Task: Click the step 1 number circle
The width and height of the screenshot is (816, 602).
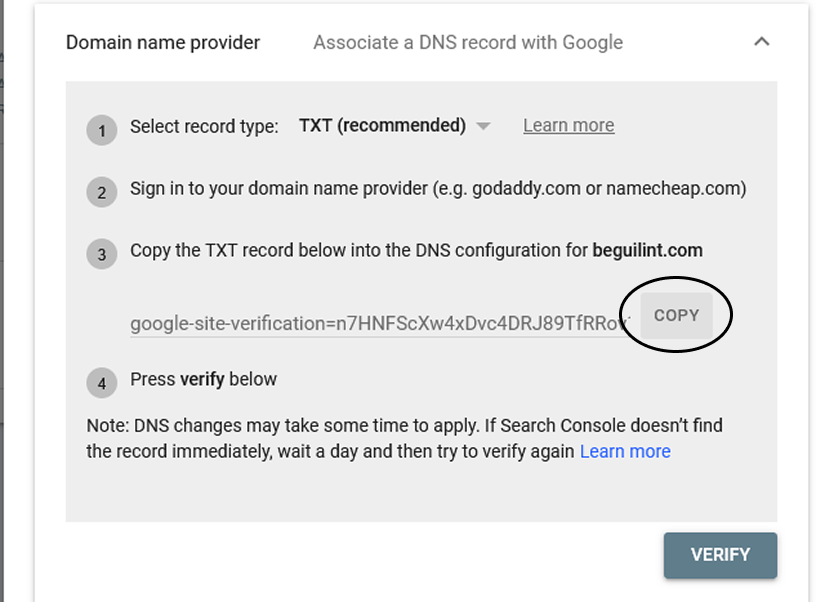Action: tap(101, 130)
